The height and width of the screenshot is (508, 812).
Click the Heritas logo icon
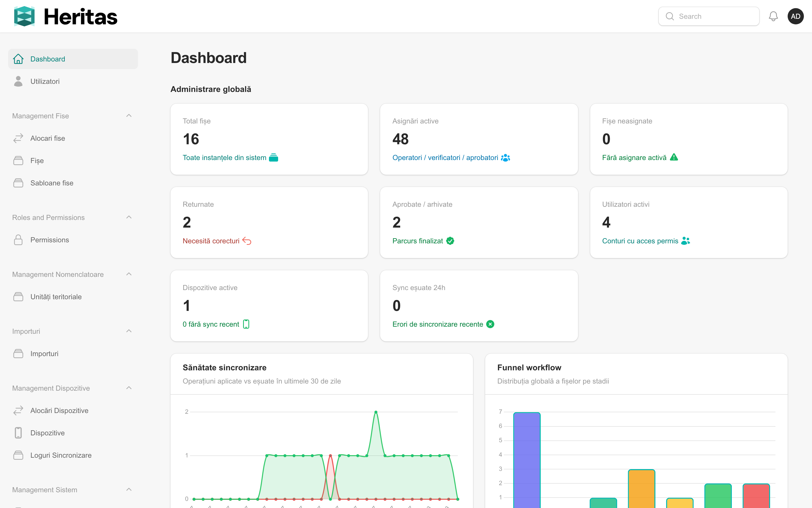tap(24, 16)
